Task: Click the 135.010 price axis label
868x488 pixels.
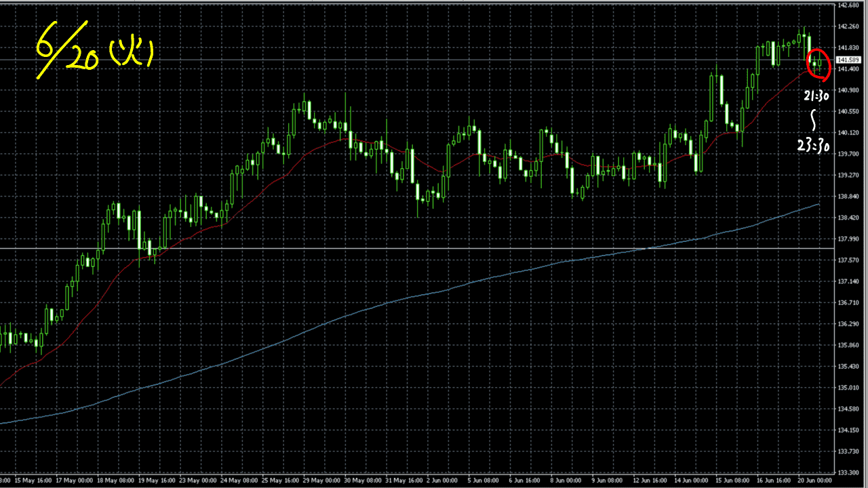Action: [849, 388]
